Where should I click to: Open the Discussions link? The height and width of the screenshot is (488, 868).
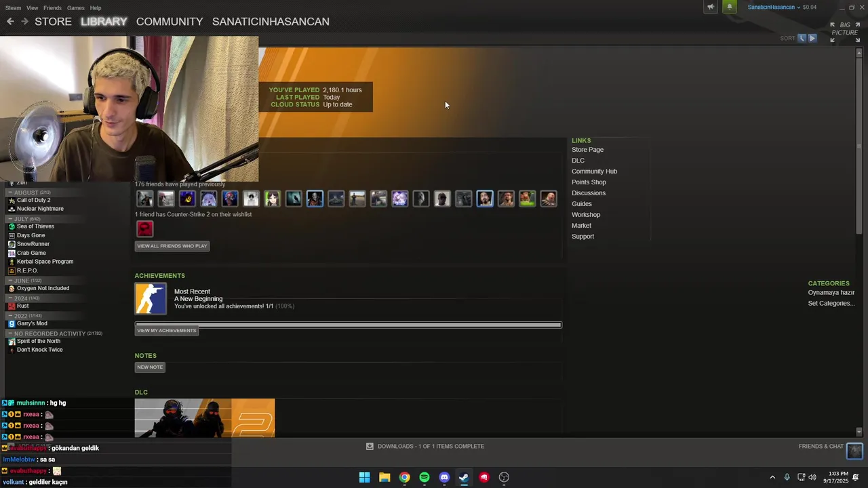pos(589,193)
